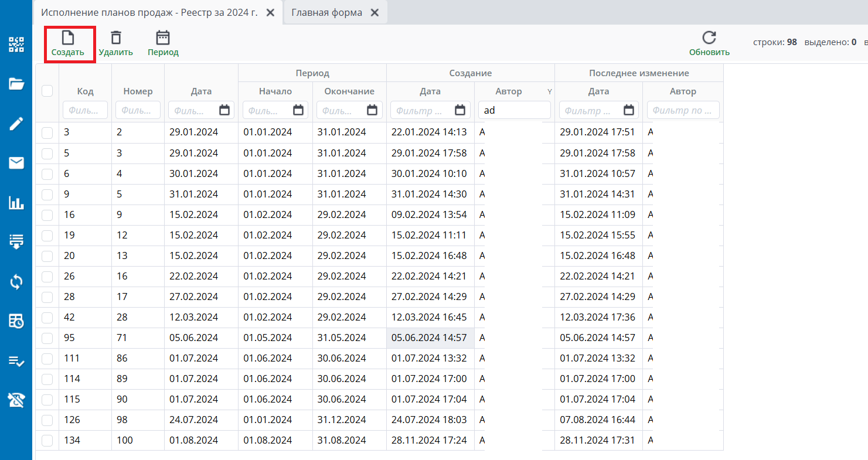Click the Код filter input field
The image size is (868, 460).
(85, 110)
